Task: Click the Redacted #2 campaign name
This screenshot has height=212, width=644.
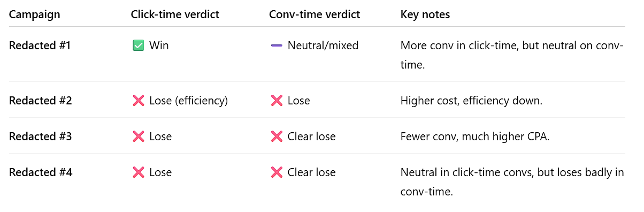Action: click(41, 101)
